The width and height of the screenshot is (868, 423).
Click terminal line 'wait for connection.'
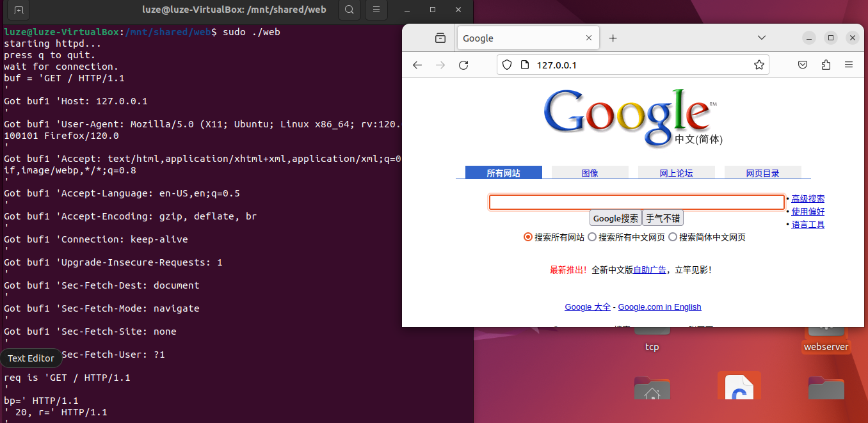tap(61, 67)
